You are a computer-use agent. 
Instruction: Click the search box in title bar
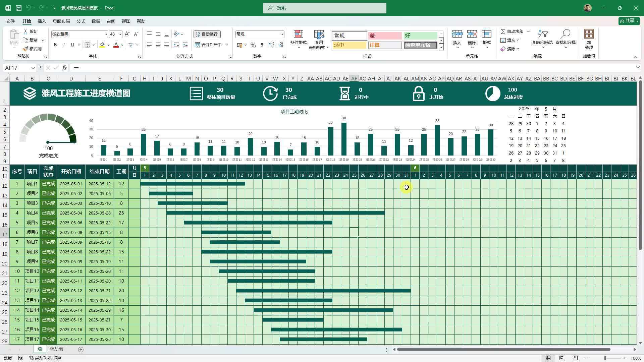click(324, 8)
